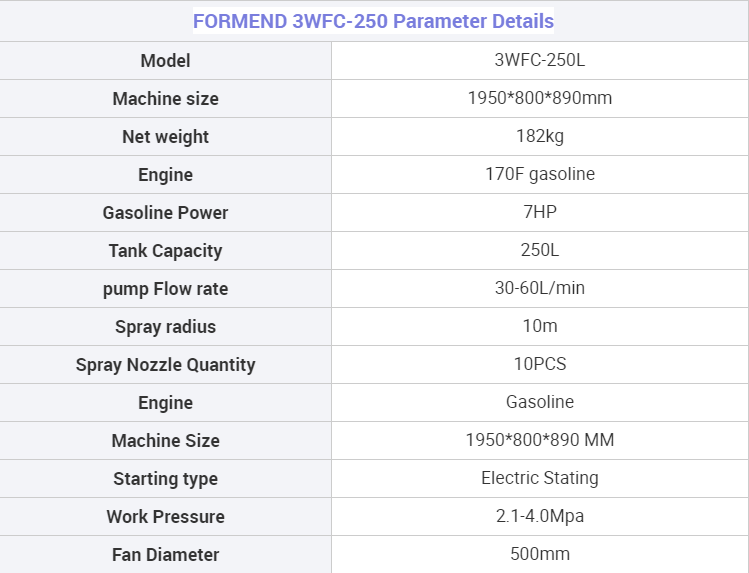Click the Net weight row label
Screen dimensions: 749x573
(165, 137)
